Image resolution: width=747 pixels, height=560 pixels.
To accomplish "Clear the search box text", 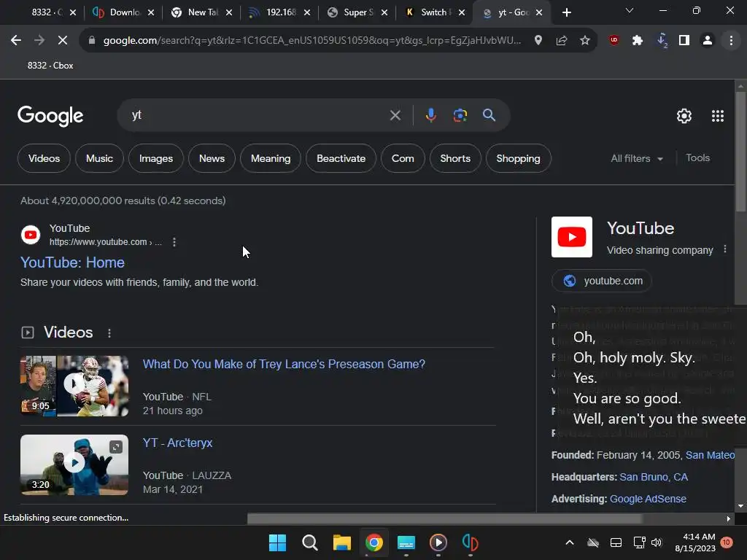I will coord(395,115).
